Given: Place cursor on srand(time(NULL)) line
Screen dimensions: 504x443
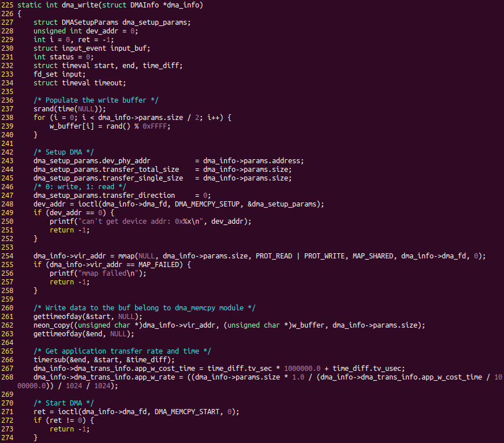Looking at the screenshot, I should click(69, 108).
